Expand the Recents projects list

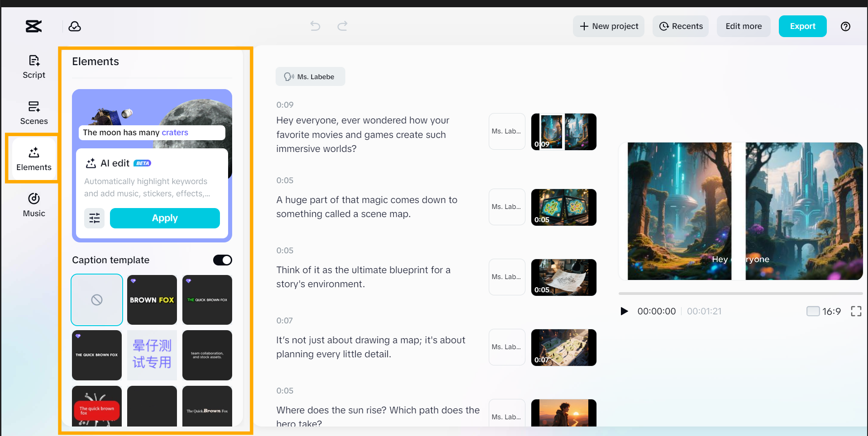[681, 26]
